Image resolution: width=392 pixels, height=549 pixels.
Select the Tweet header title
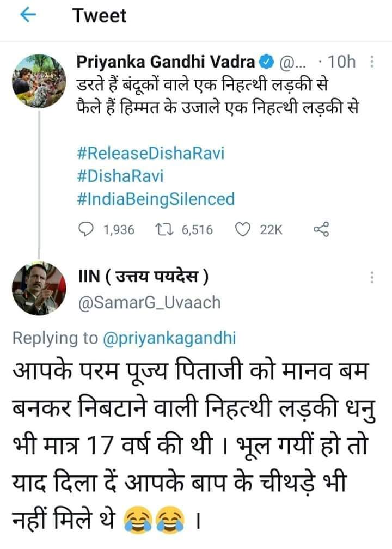point(100,16)
